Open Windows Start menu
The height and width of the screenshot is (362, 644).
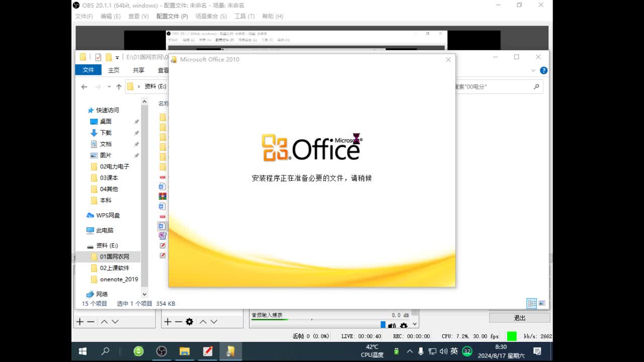(83, 351)
